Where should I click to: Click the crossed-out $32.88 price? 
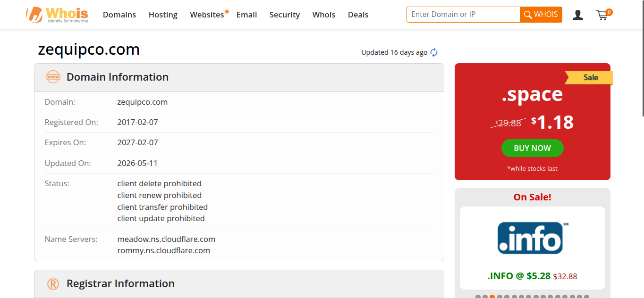(565, 276)
